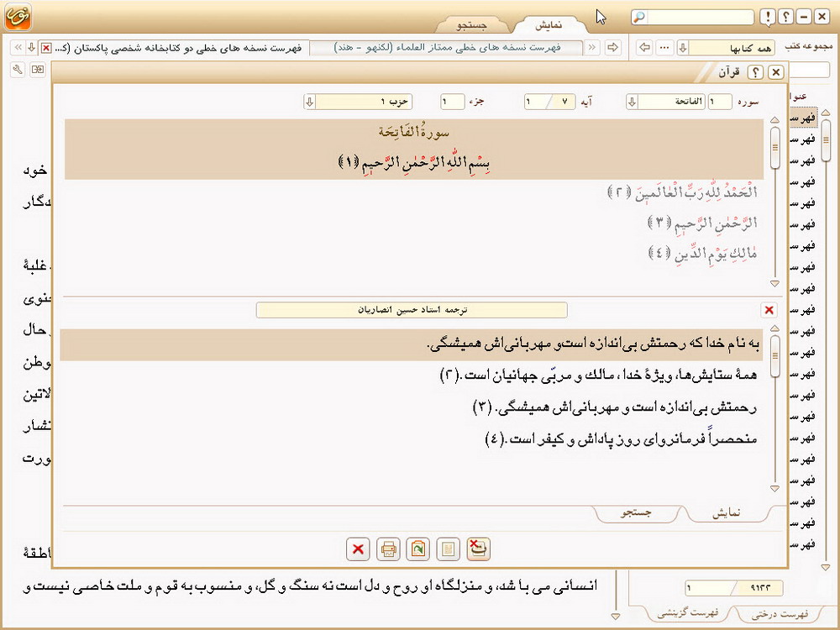This screenshot has height=630, width=840.
Task: Click the Arabic pane scrollbar thumb
Action: 774,148
